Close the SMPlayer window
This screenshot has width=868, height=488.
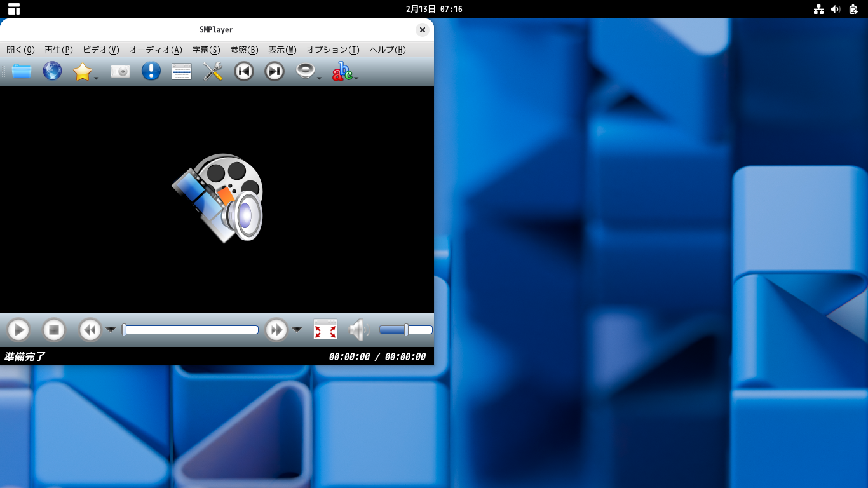(x=423, y=30)
